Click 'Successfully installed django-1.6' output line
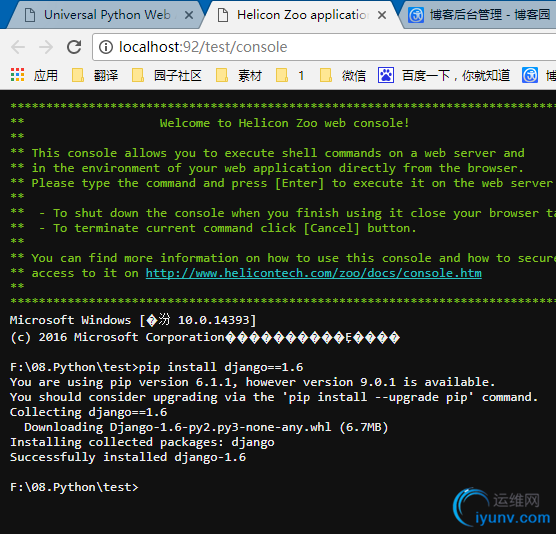Viewport: 556px width, 534px height. click(x=128, y=457)
